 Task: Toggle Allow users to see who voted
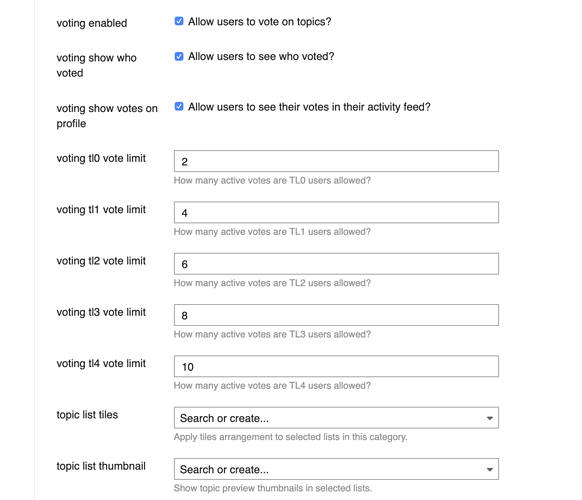179,56
